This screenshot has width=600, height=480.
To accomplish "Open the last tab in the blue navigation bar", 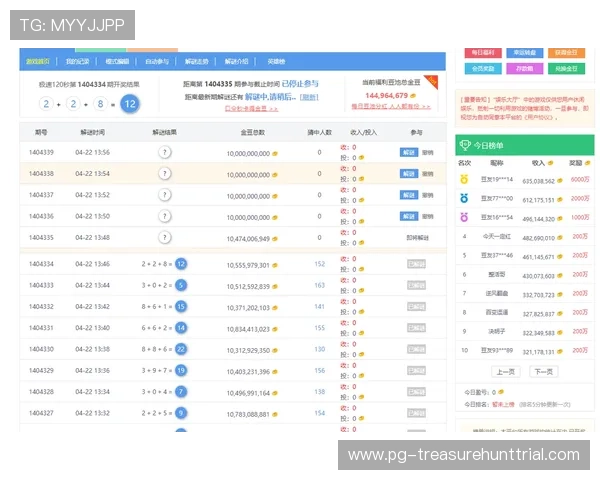I will click(276, 61).
